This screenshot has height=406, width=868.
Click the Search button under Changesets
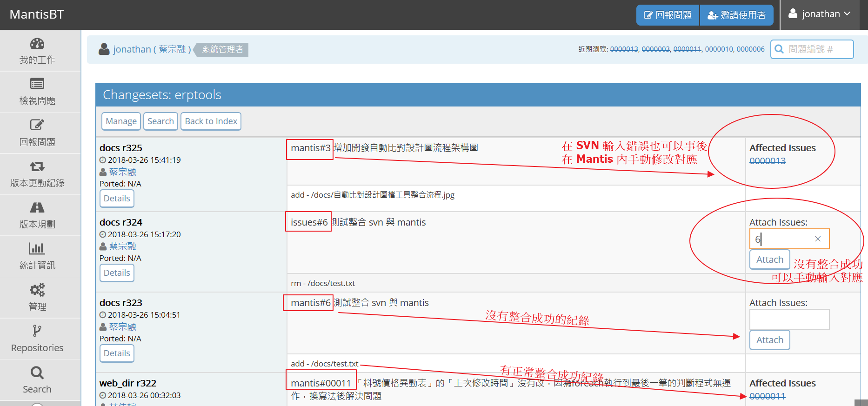pyautogui.click(x=160, y=121)
